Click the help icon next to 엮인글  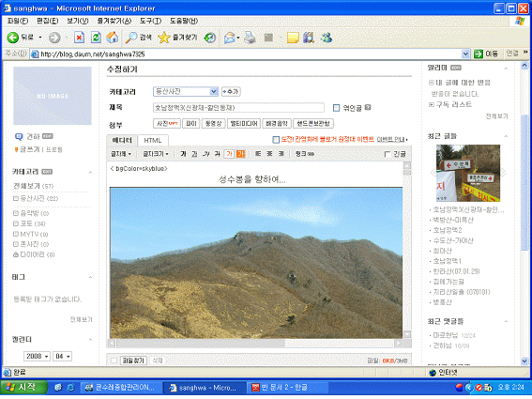[368, 108]
